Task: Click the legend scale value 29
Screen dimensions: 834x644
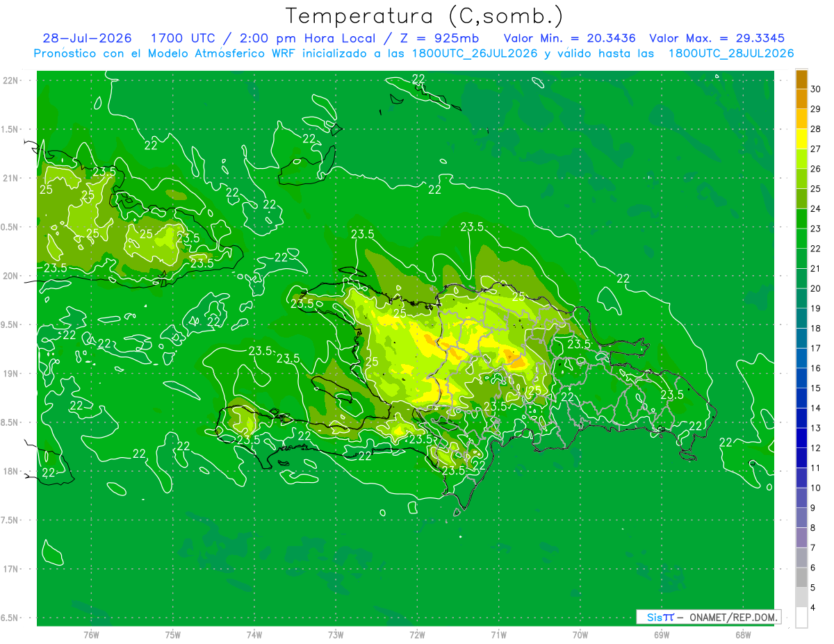Action: tap(816, 109)
